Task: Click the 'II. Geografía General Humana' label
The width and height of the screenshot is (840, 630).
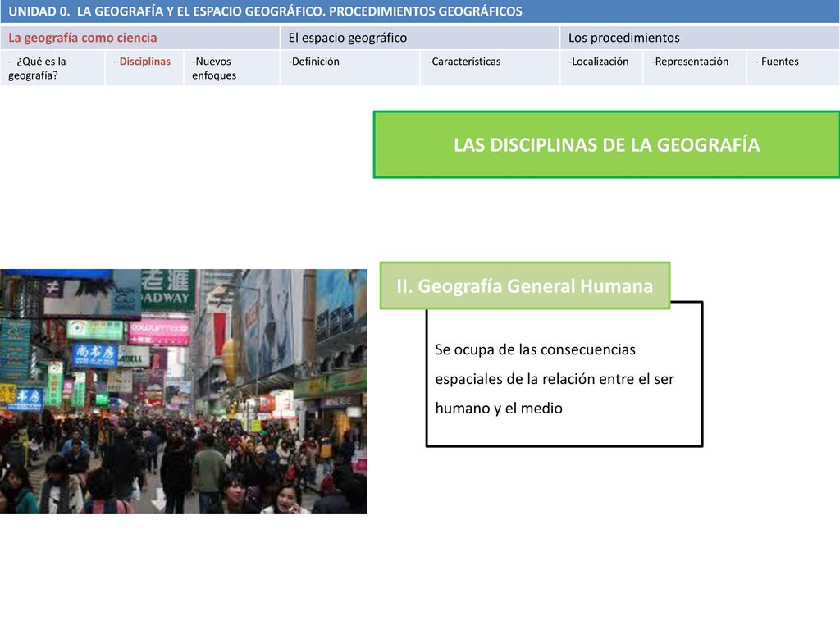Action: coord(525,285)
